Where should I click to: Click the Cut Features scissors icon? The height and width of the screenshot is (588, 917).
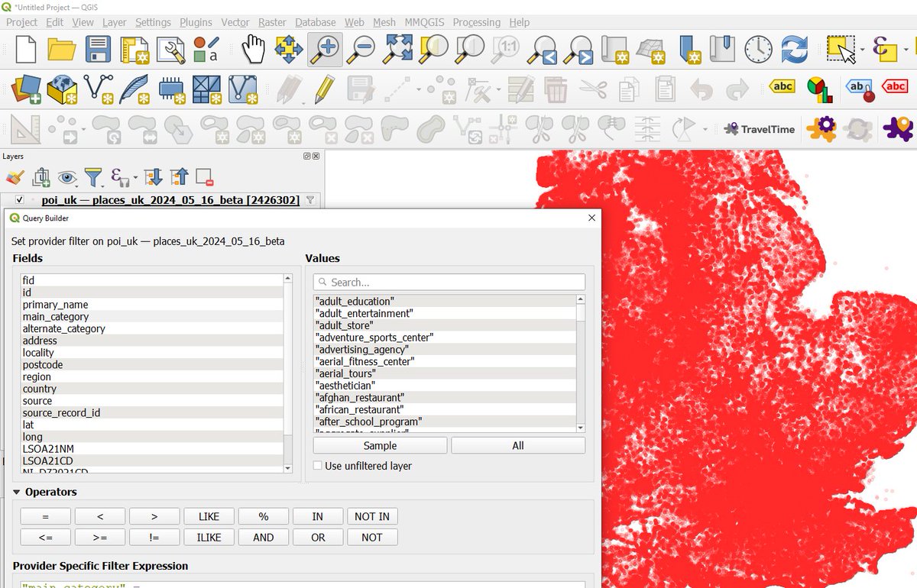coord(592,89)
